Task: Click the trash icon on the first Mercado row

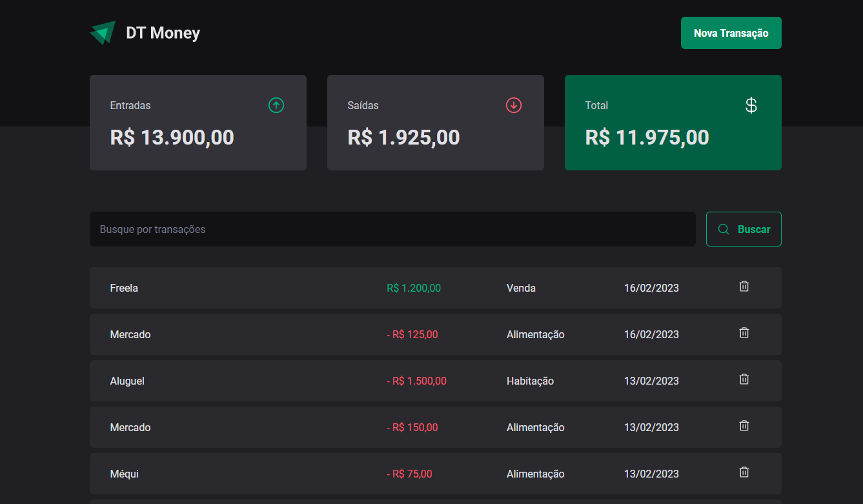Action: [x=744, y=332]
